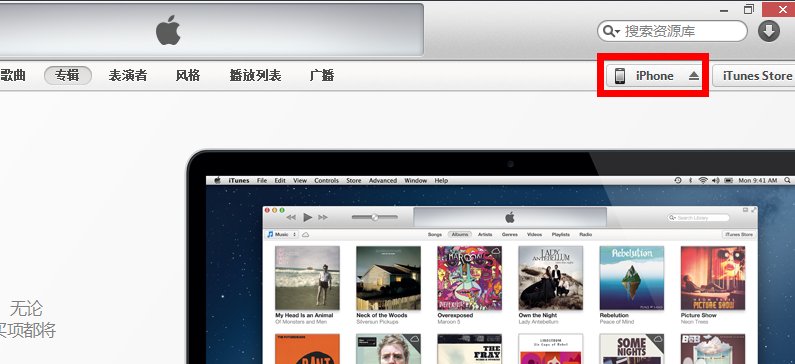Image resolution: width=795 pixels, height=364 pixels.
Task: Restore down the iTunes window
Action: 749,9
